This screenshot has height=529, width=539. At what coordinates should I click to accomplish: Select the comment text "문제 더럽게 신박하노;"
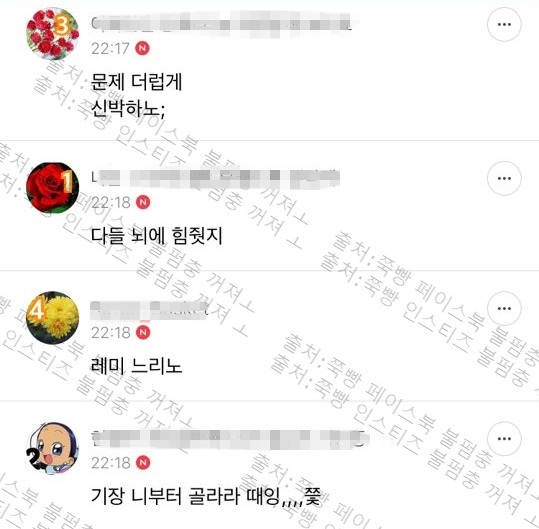136,95
